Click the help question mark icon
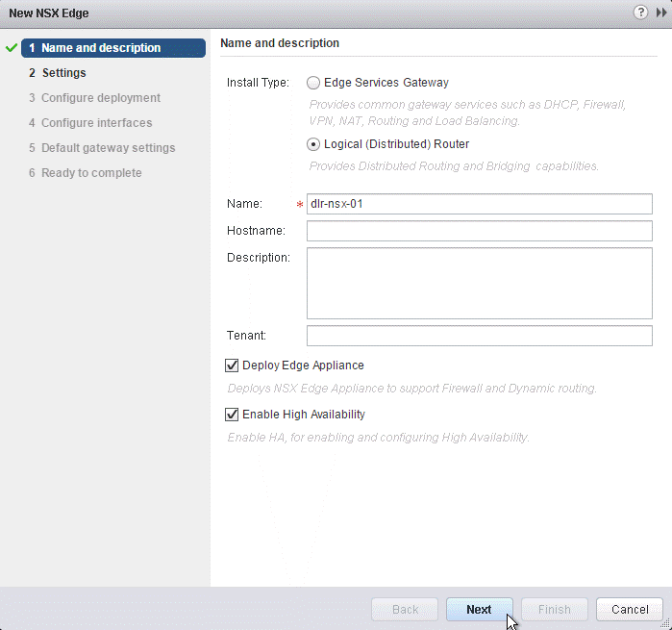Screen dimensions: 672x630 (640, 13)
